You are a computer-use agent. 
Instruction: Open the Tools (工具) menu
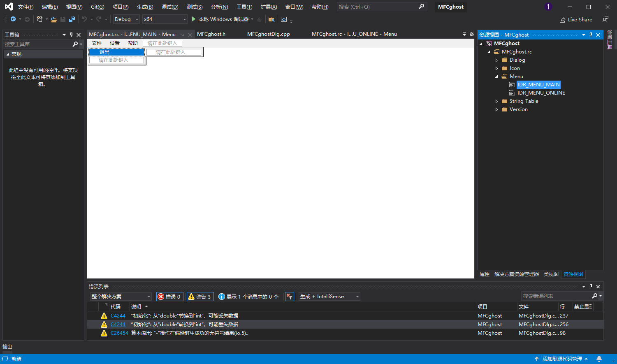coord(244,7)
